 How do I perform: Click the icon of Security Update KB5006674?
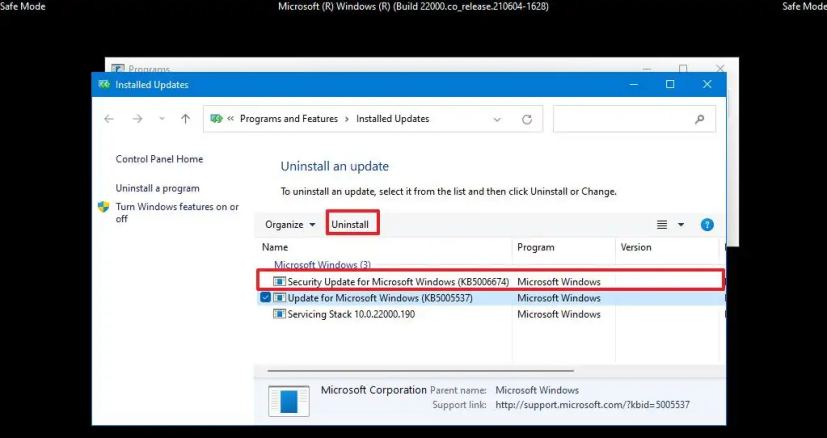click(280, 282)
